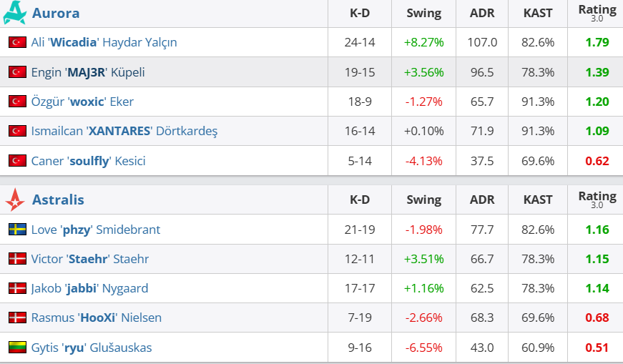Viewport: 623px width, 364px height.
Task: Click the Astralis star logo icon
Action: point(15,200)
